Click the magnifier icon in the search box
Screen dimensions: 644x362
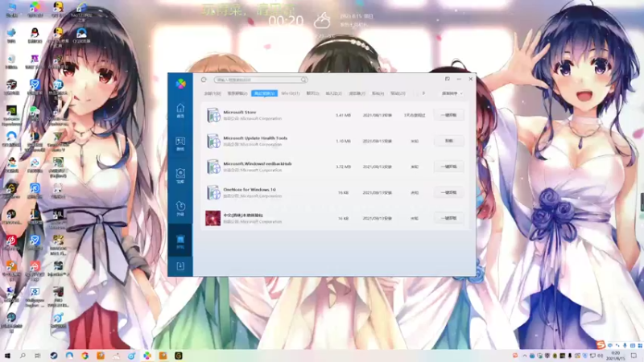(x=303, y=80)
